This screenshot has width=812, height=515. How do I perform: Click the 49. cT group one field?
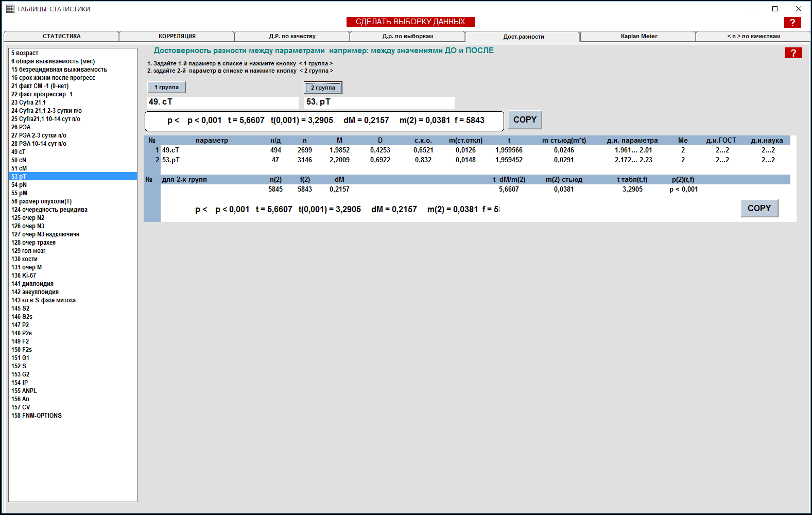point(222,102)
